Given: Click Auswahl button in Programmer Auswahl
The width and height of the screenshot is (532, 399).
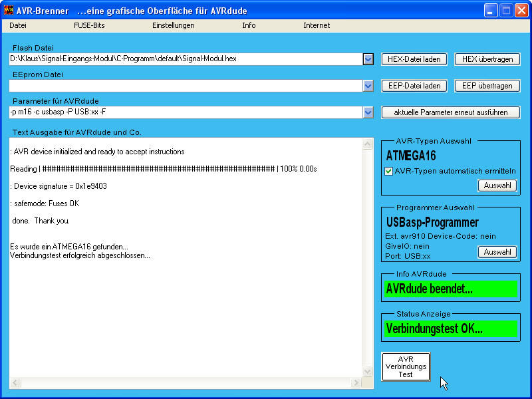Looking at the screenshot, I should click(497, 252).
